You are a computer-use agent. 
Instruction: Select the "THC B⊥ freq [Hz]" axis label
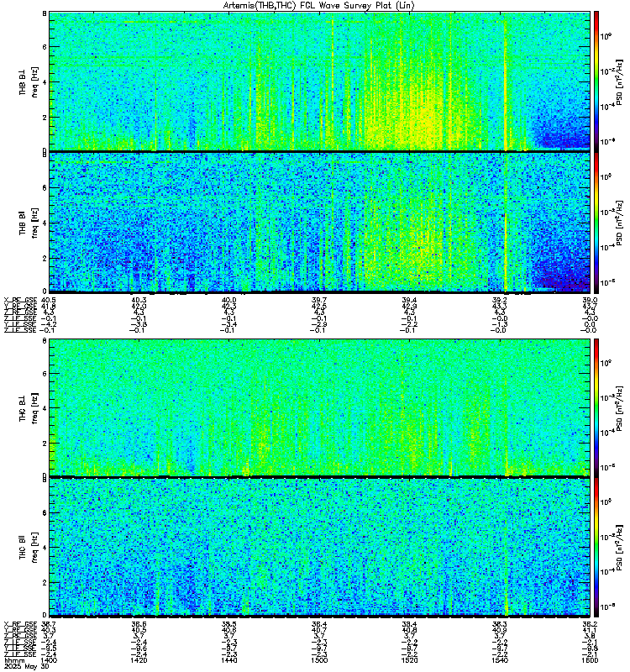(29, 407)
